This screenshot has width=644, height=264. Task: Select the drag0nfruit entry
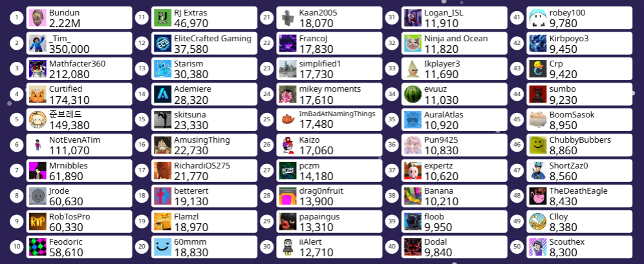(329, 196)
